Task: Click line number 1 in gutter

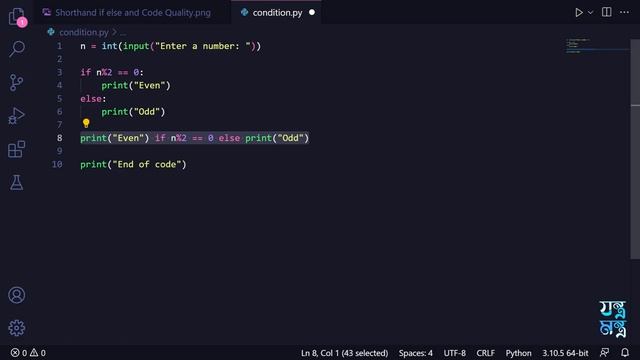Action: (x=60, y=46)
